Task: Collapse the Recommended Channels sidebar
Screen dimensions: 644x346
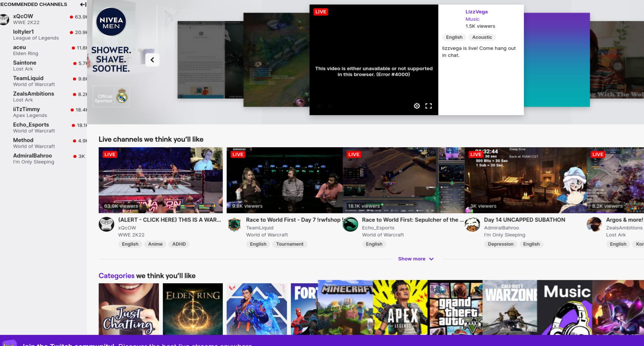Action: coord(83,4)
